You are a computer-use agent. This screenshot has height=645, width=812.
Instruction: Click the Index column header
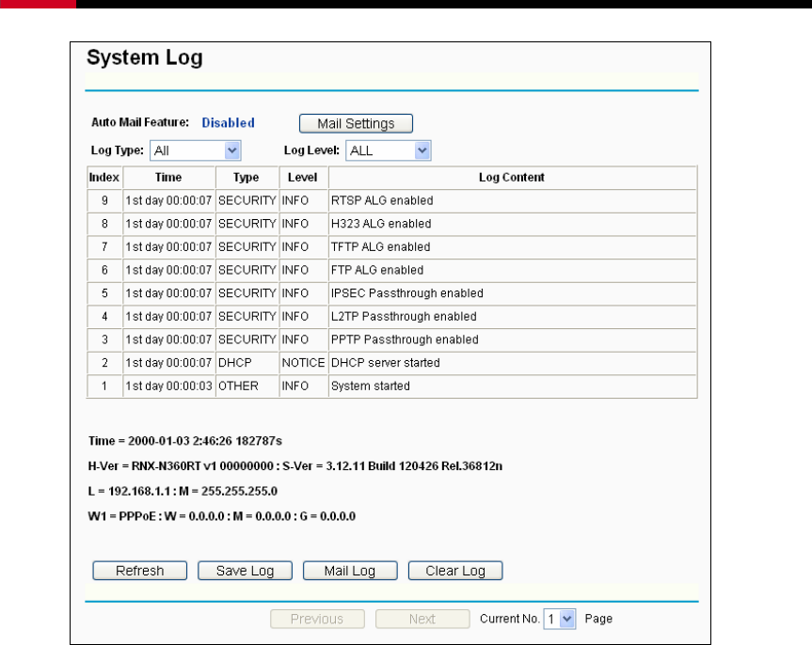(x=104, y=178)
